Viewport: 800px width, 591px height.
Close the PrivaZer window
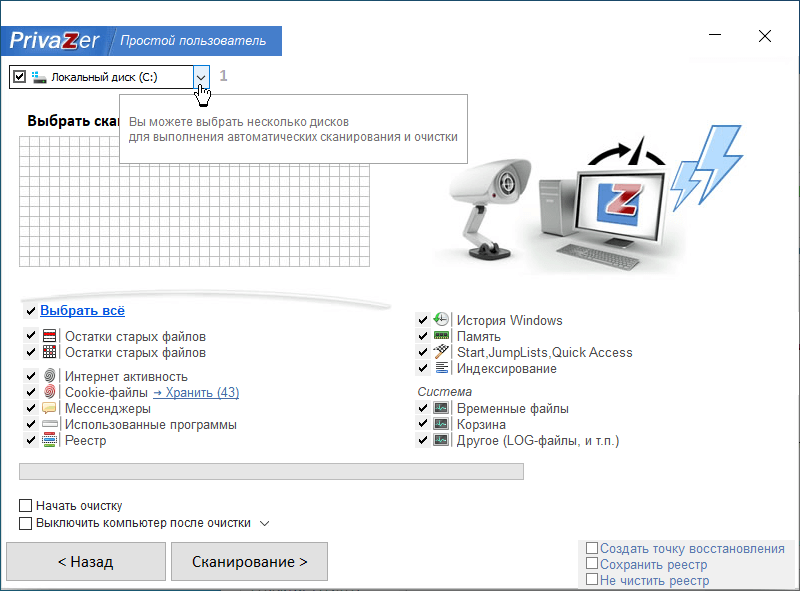tap(764, 36)
